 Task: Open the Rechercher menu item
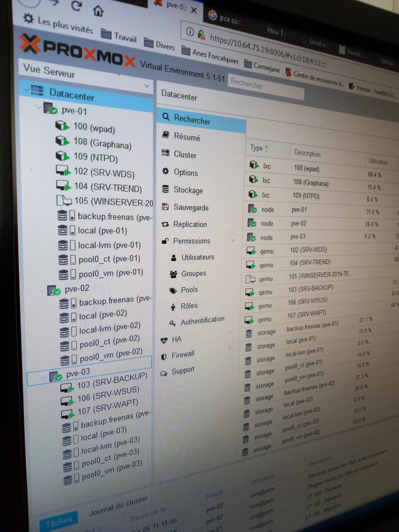pyautogui.click(x=201, y=120)
